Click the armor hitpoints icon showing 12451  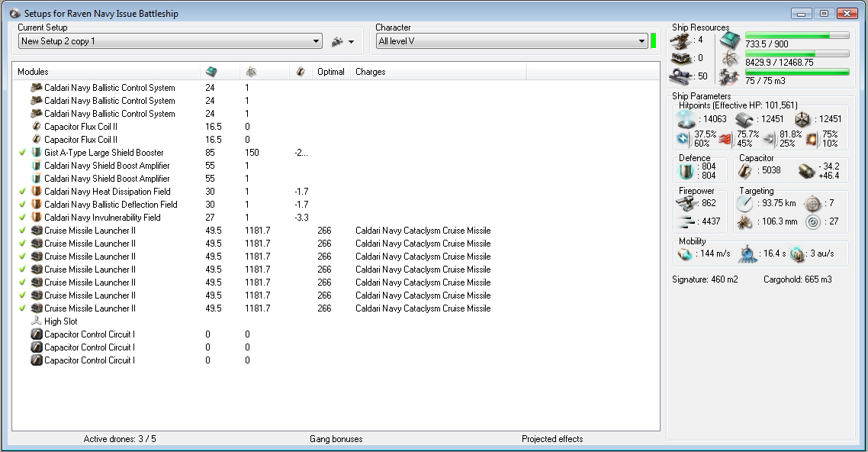744,120
